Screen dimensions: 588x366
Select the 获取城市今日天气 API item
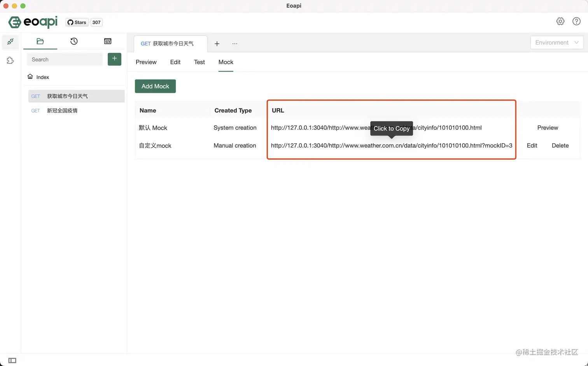click(76, 96)
